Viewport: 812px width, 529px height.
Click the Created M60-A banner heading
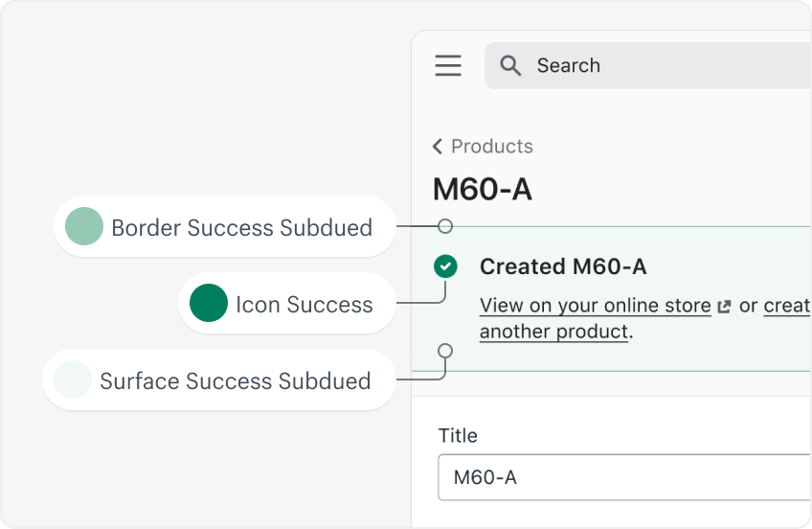point(563,266)
